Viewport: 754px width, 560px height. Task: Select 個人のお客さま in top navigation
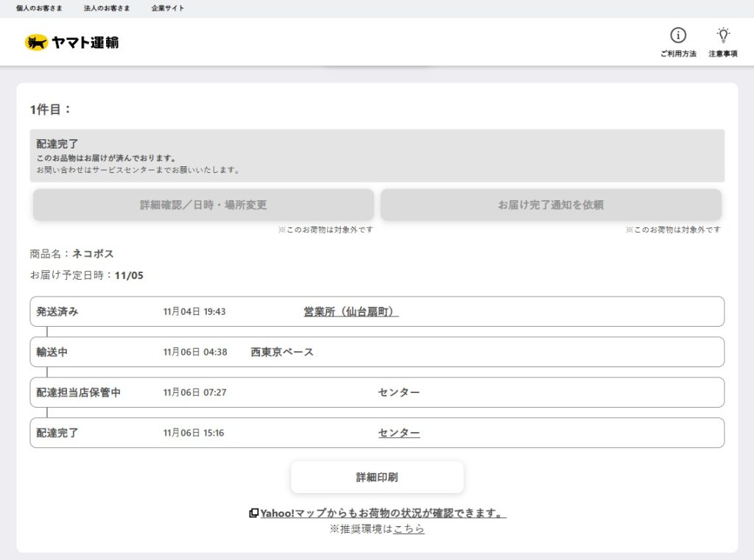pyautogui.click(x=39, y=8)
